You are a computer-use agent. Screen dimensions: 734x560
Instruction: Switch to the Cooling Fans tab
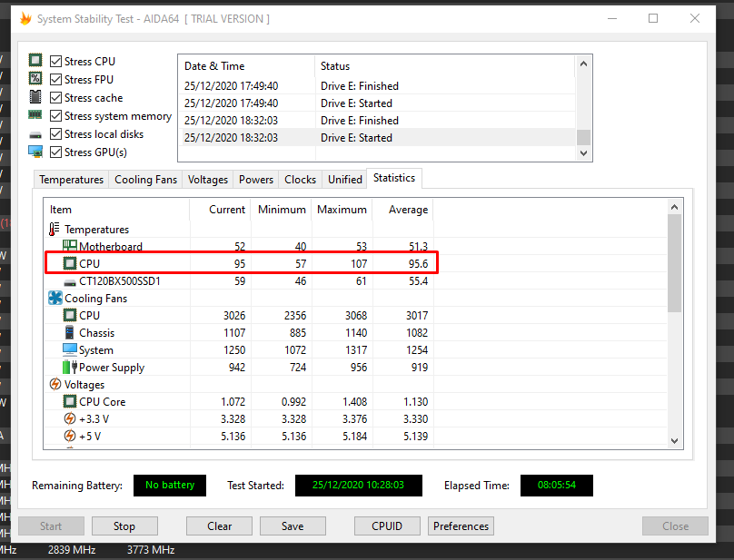[x=145, y=180]
